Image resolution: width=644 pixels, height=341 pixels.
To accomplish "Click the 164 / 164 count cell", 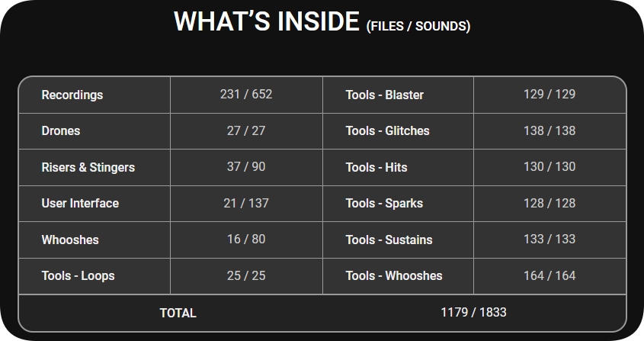I will pos(549,275).
